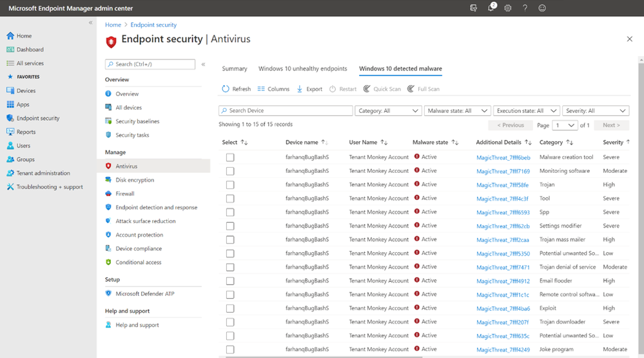644x358 pixels.
Task: Export the malware records
Action: 309,89
